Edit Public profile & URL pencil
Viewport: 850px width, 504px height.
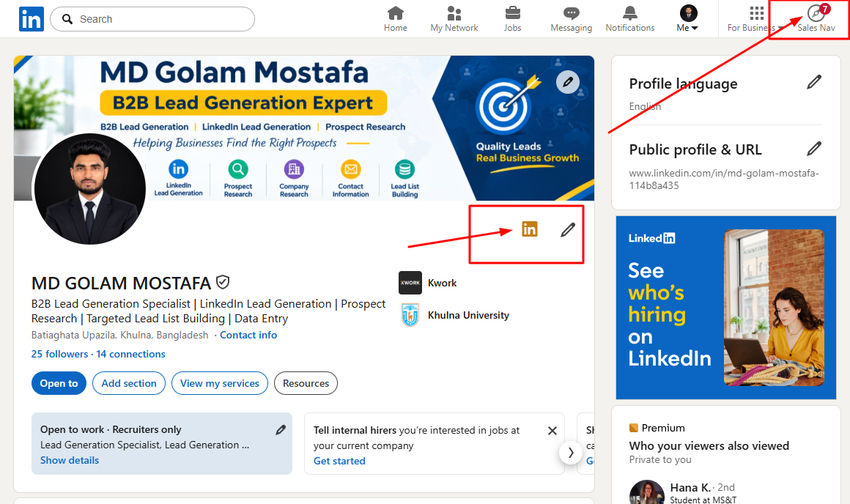813,149
